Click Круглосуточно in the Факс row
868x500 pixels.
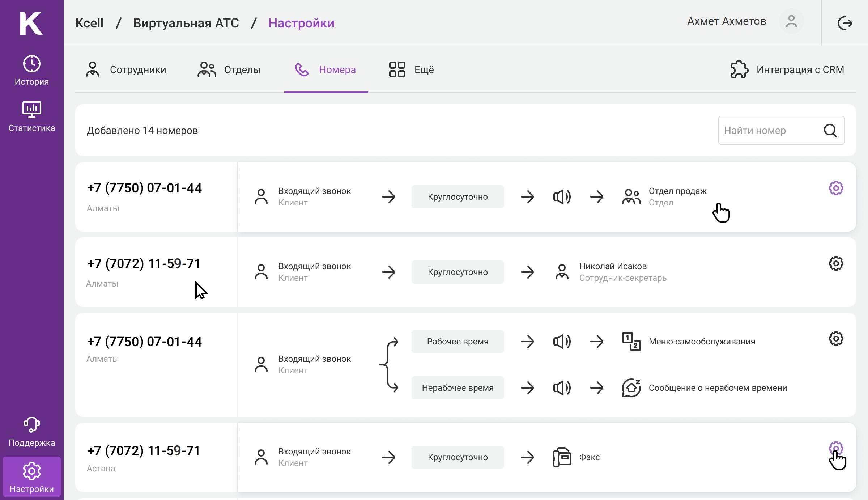pyautogui.click(x=458, y=457)
